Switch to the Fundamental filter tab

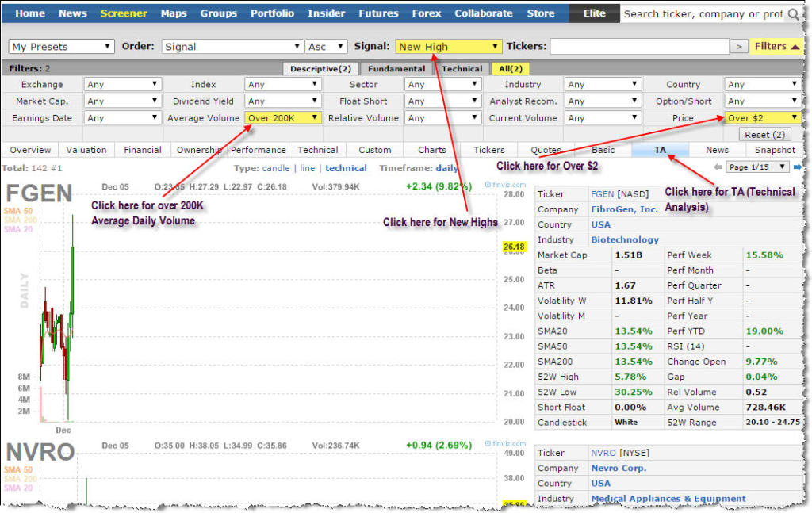coord(396,68)
